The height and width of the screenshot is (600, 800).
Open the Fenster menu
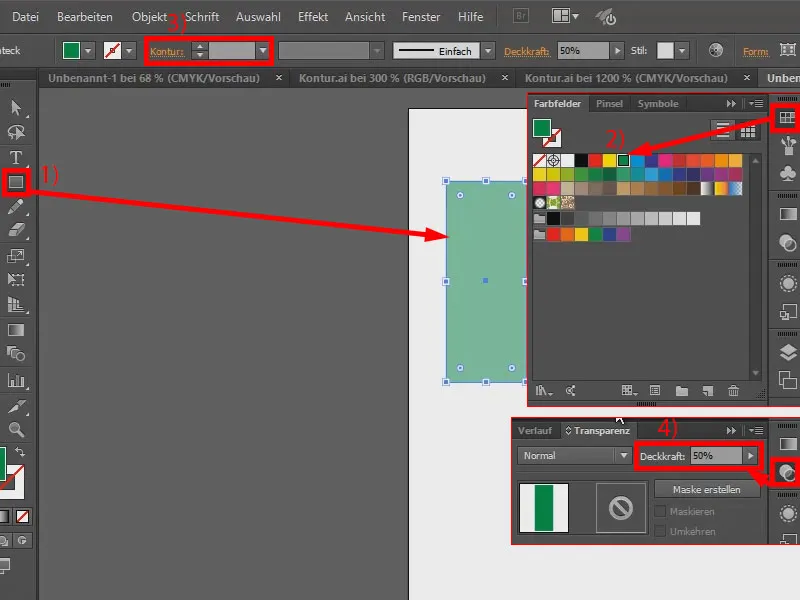[x=421, y=17]
